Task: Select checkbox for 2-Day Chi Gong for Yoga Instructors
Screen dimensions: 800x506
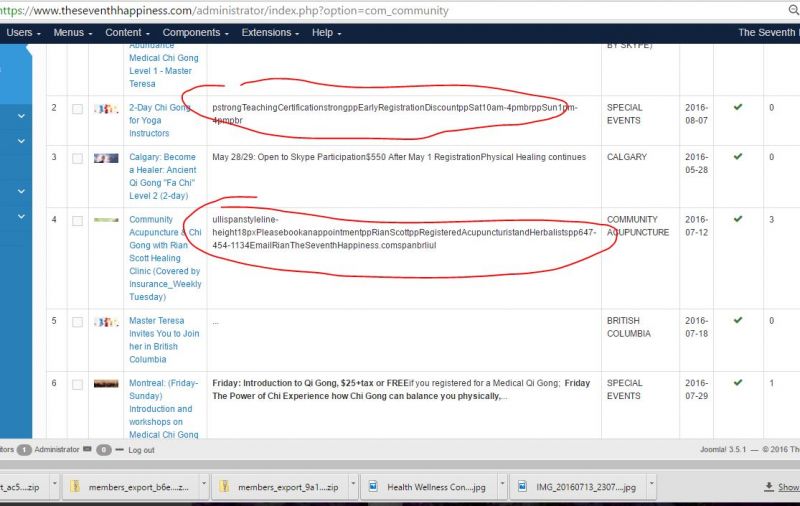Action: [77, 109]
